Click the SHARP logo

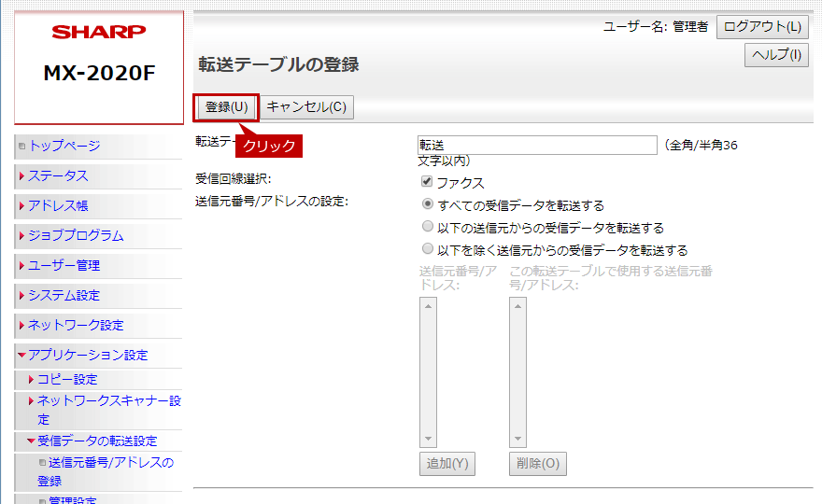coord(99,33)
